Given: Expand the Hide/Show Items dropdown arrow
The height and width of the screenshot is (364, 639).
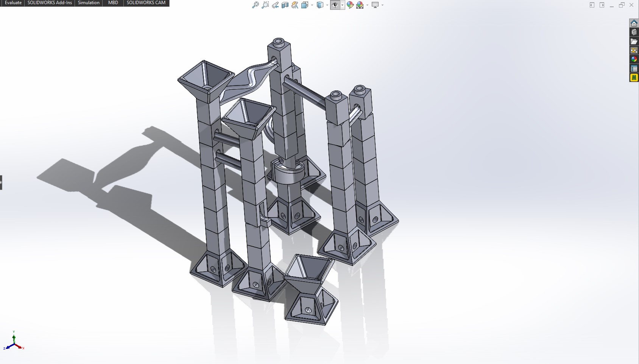Looking at the screenshot, I should (342, 5).
